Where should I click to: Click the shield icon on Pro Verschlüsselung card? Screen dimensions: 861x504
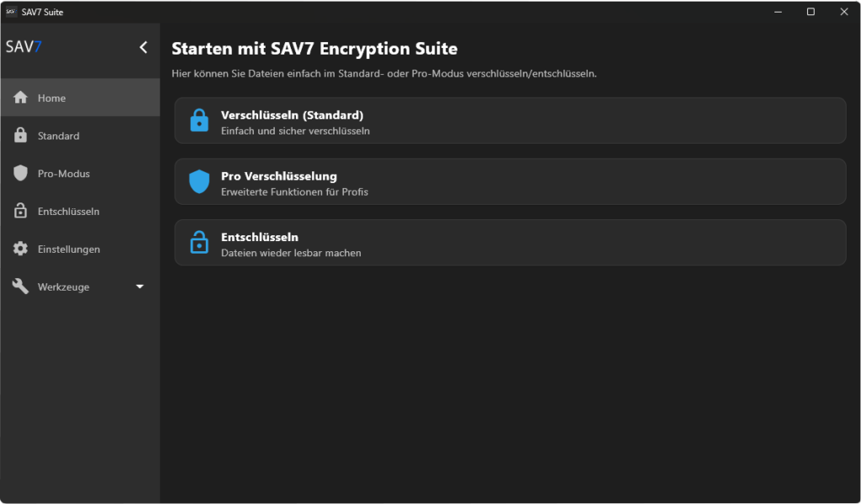coord(199,181)
